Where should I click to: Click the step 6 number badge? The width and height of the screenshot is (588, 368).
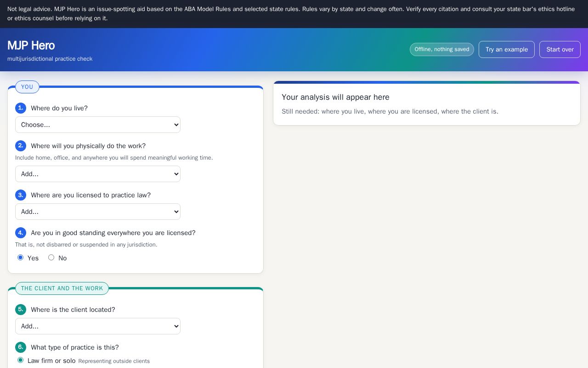21,347
